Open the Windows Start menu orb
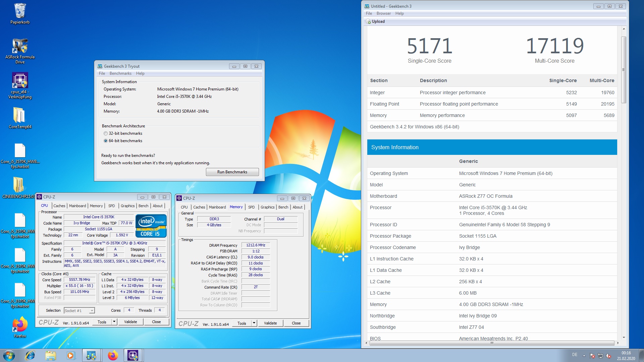The height and width of the screenshot is (362, 644). (9, 355)
